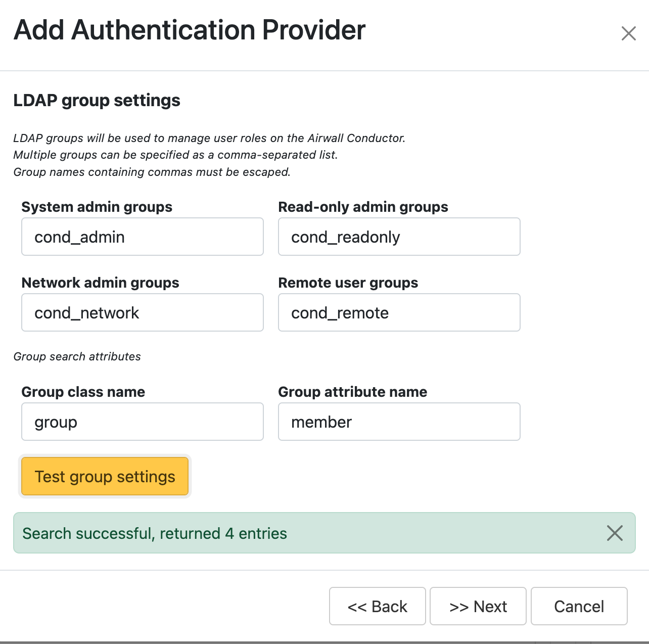Focus the Read-only admin groups field
Screen dimensions: 649x644
click(x=399, y=237)
